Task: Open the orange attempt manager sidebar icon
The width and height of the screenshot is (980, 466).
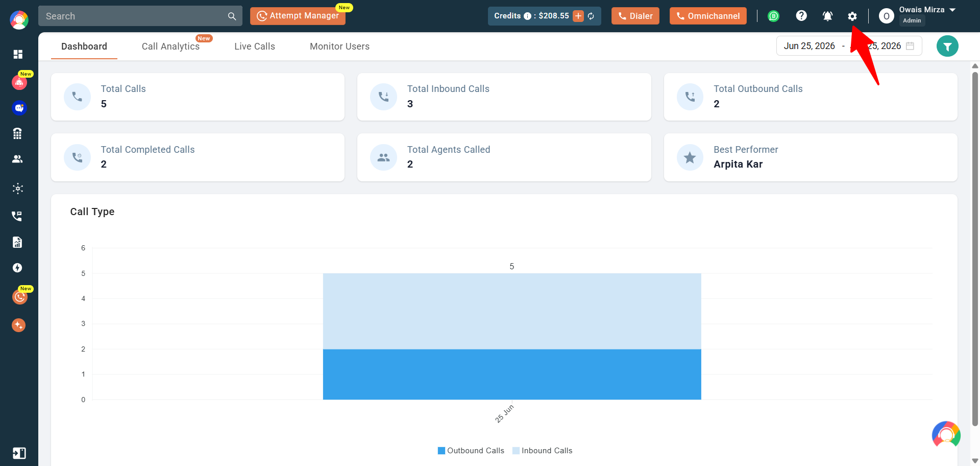Action: (20, 297)
